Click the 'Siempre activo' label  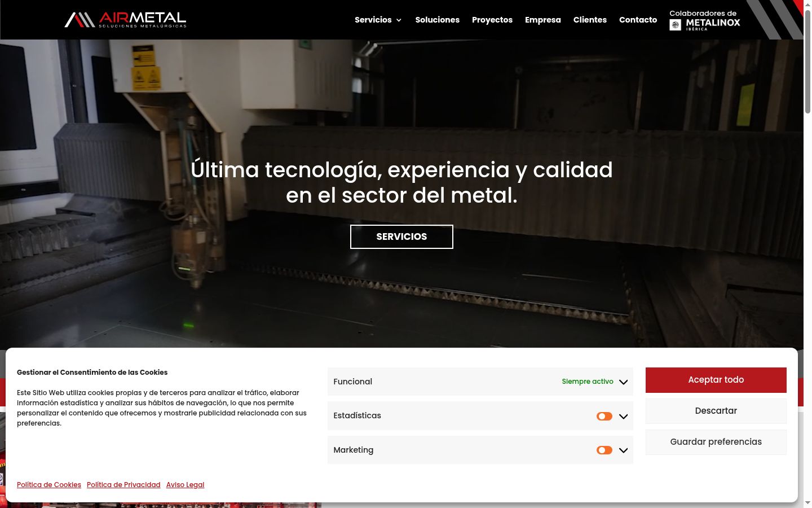(588, 382)
